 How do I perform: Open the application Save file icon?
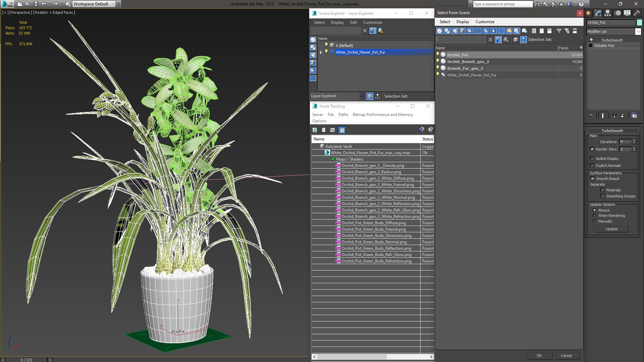(36, 4)
